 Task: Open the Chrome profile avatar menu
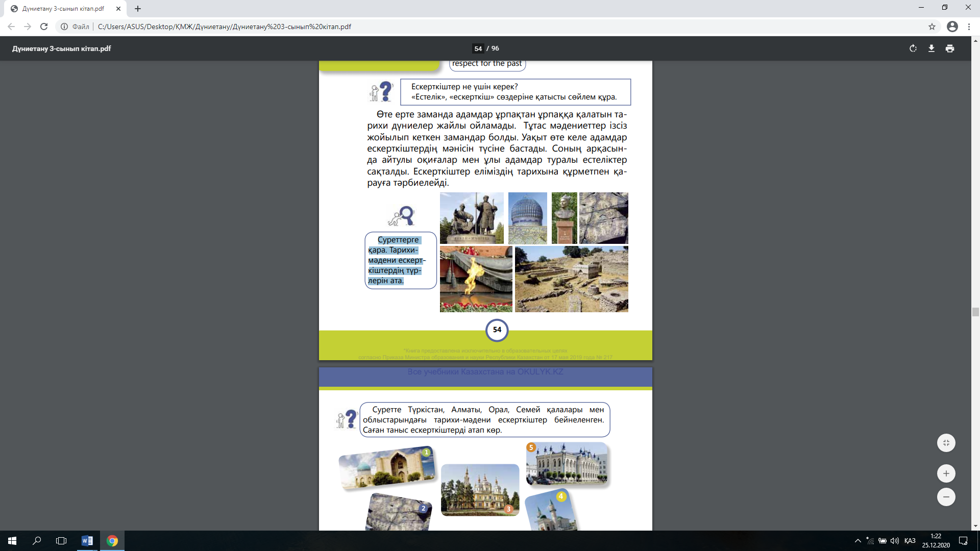coord(952,27)
